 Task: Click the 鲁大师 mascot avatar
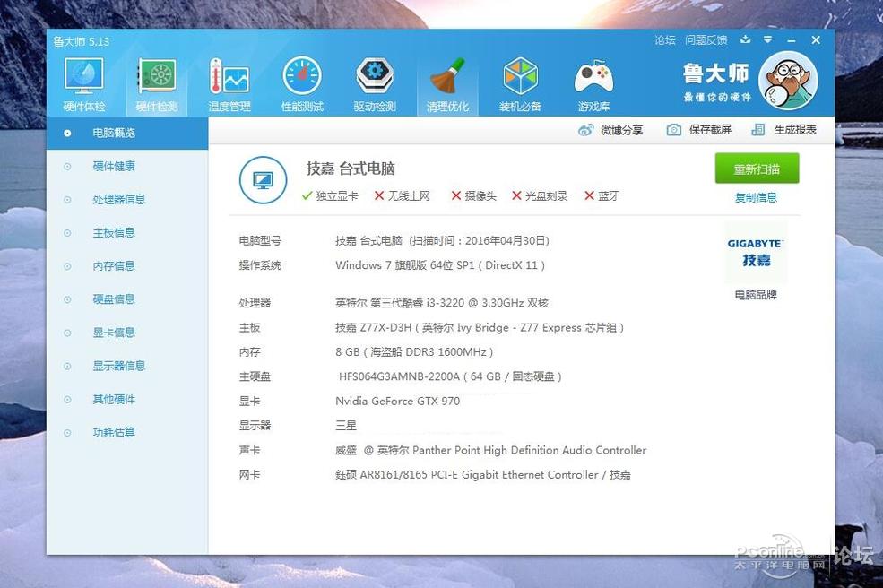point(788,80)
